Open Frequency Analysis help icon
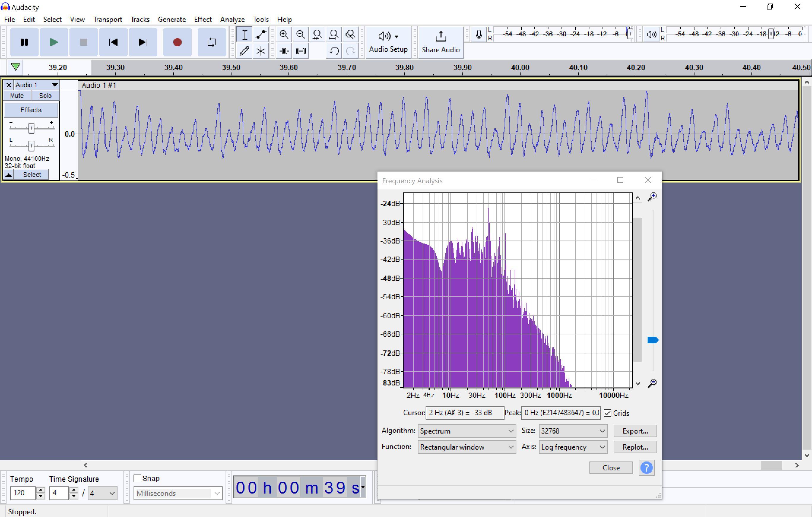Screen dimensions: 812x517 646,468
